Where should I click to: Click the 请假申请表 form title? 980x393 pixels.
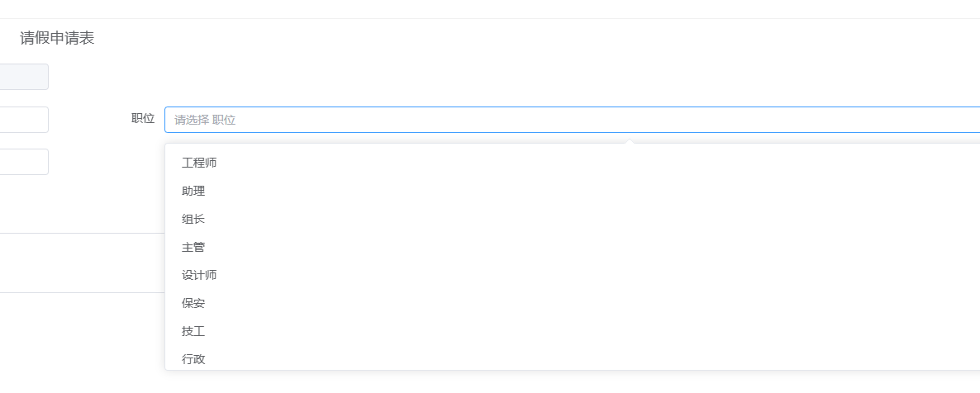tap(57, 38)
